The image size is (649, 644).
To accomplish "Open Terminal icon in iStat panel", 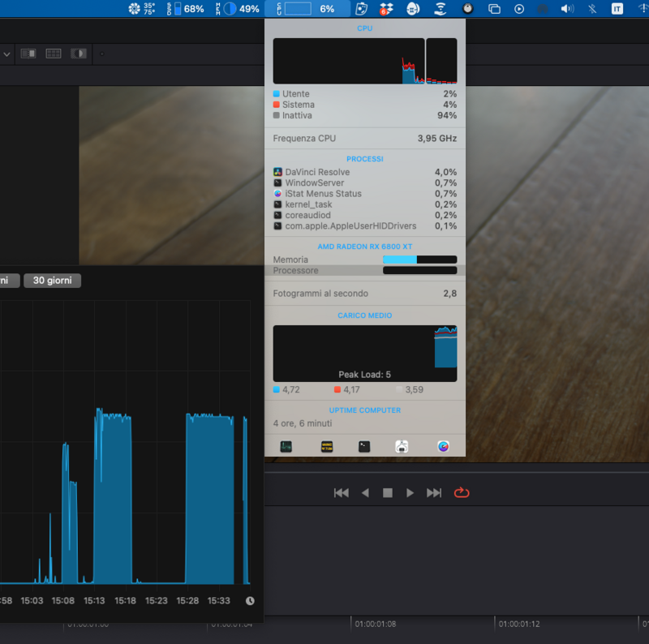I will 365,446.
